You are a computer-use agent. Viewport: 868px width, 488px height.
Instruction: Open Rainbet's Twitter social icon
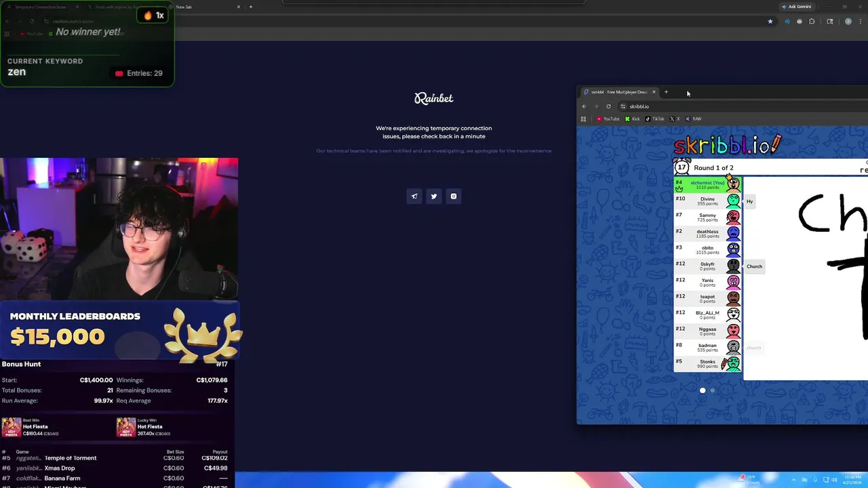434,197
